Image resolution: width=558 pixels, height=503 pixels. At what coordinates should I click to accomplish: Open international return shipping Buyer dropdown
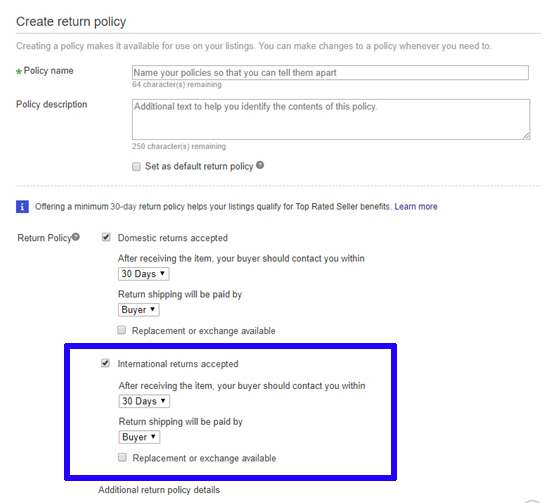pos(139,437)
